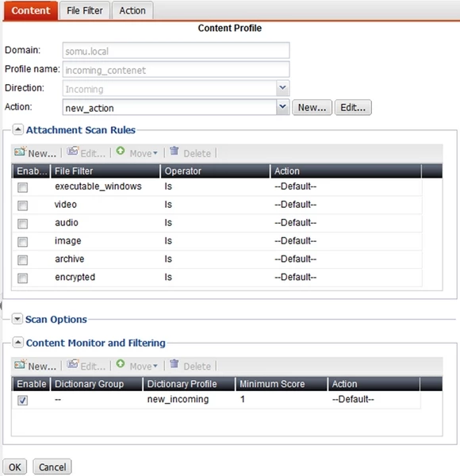Switch to the Content tab
Image resolution: width=460 pixels, height=476 pixels.
coord(31,10)
